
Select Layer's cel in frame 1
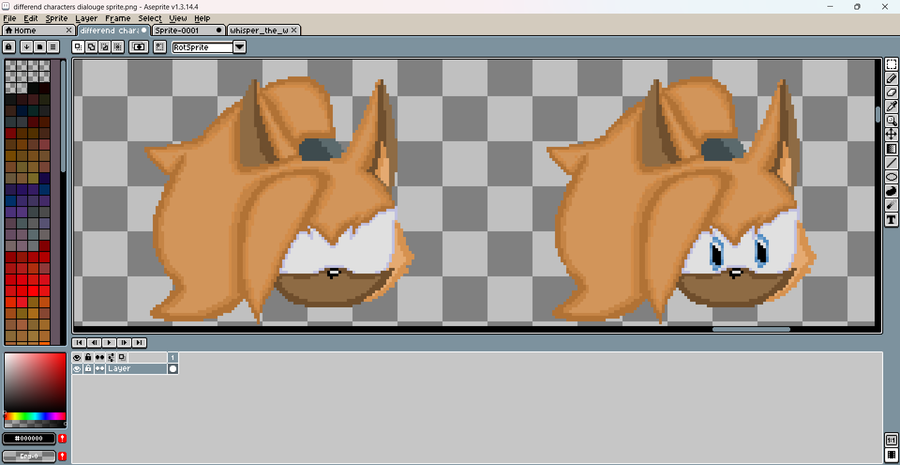[173, 369]
